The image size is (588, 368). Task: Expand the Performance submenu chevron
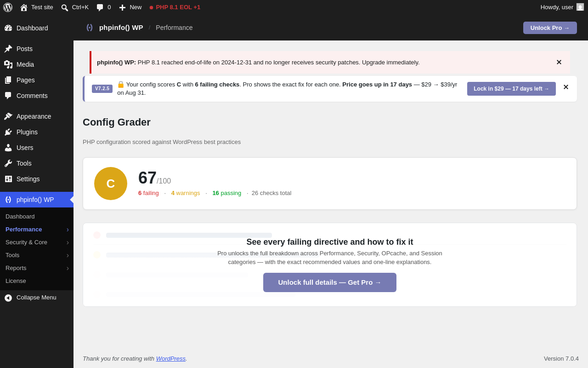68,229
